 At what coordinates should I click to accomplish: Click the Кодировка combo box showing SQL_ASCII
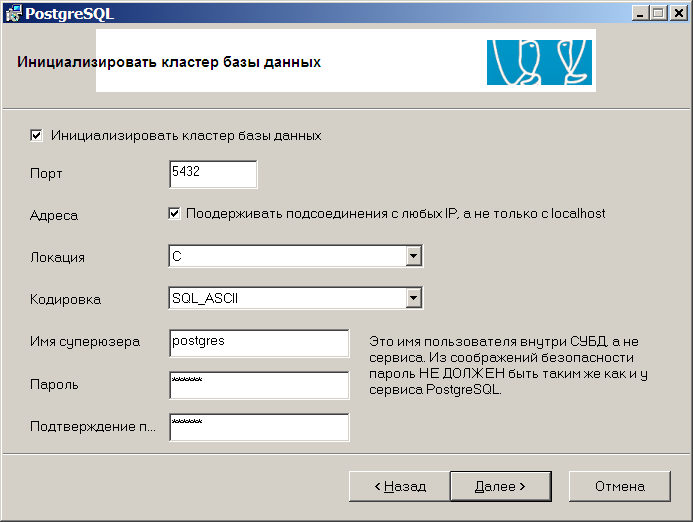pos(296,298)
